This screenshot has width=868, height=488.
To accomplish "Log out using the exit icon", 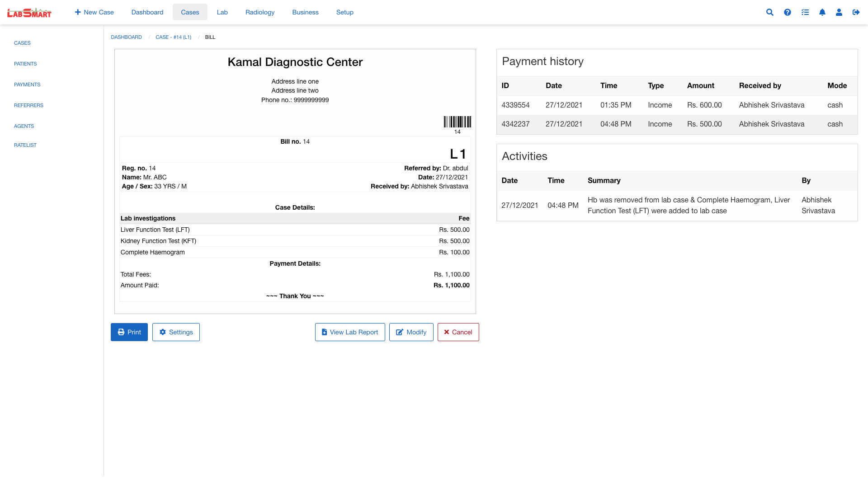I will [x=856, y=12].
